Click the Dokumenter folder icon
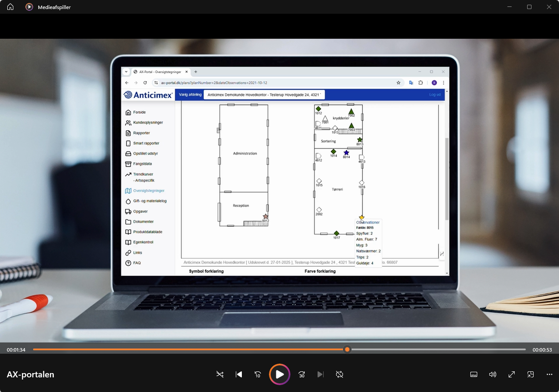Image resolution: width=559 pixels, height=392 pixels. [x=128, y=222]
